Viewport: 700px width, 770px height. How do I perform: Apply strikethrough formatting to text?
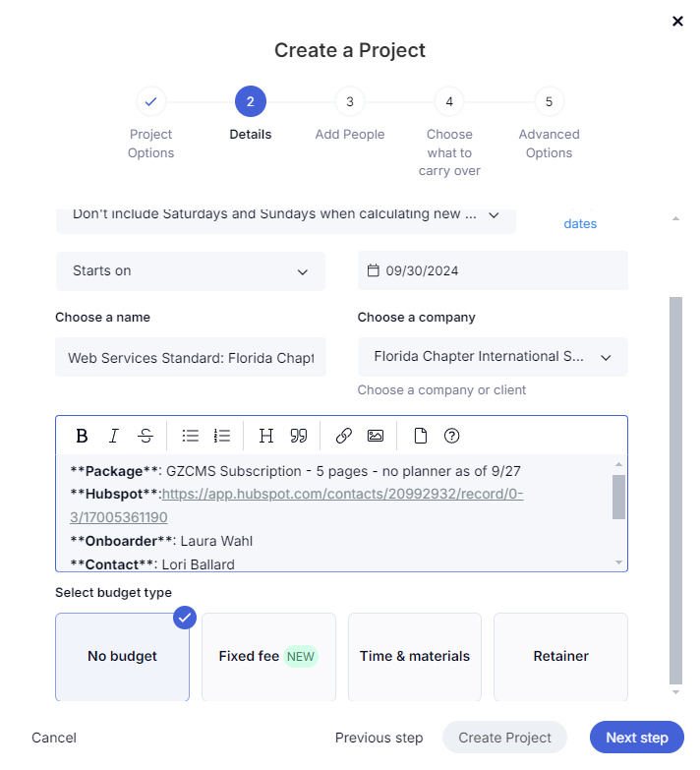(x=146, y=436)
